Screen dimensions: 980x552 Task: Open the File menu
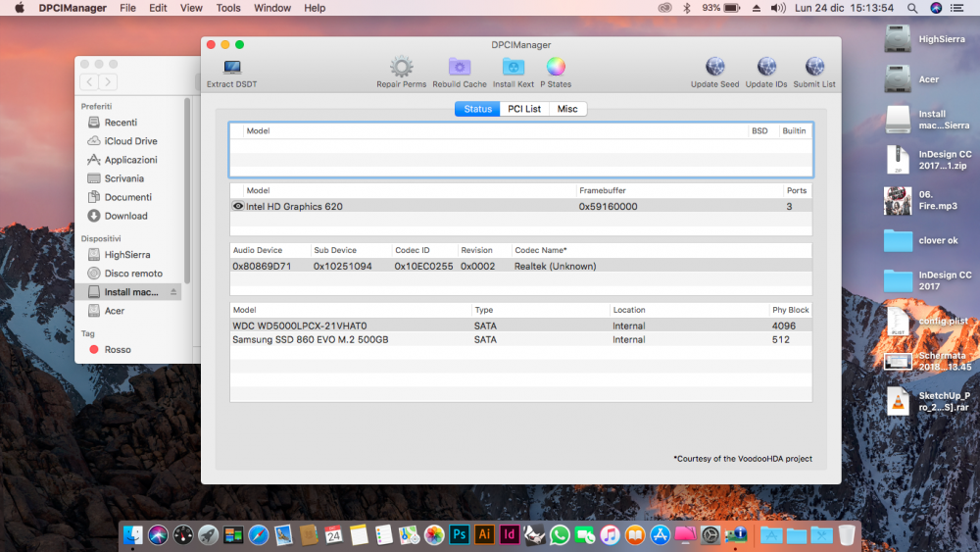(127, 8)
